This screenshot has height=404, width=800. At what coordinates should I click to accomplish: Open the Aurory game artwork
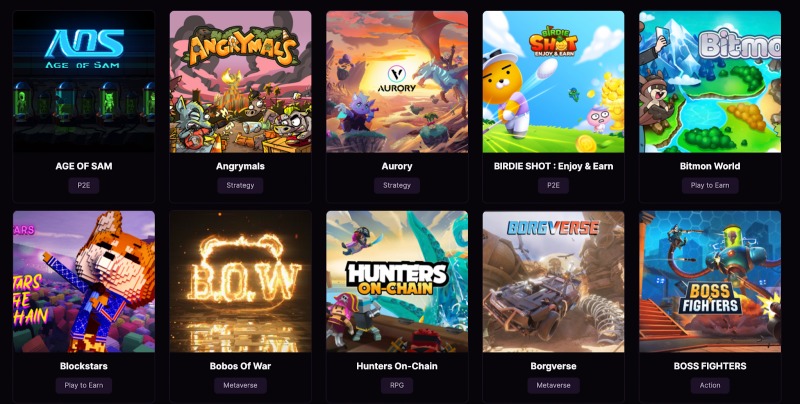pyautogui.click(x=397, y=82)
